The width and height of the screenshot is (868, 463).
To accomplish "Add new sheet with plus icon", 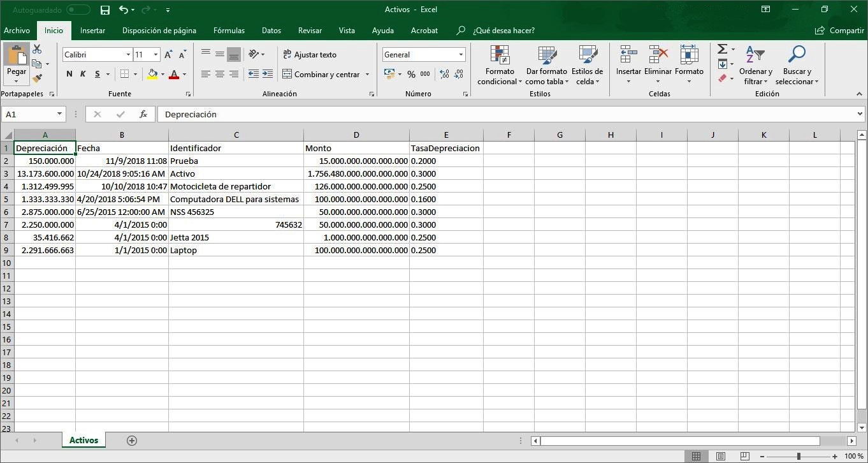I will pos(132,441).
